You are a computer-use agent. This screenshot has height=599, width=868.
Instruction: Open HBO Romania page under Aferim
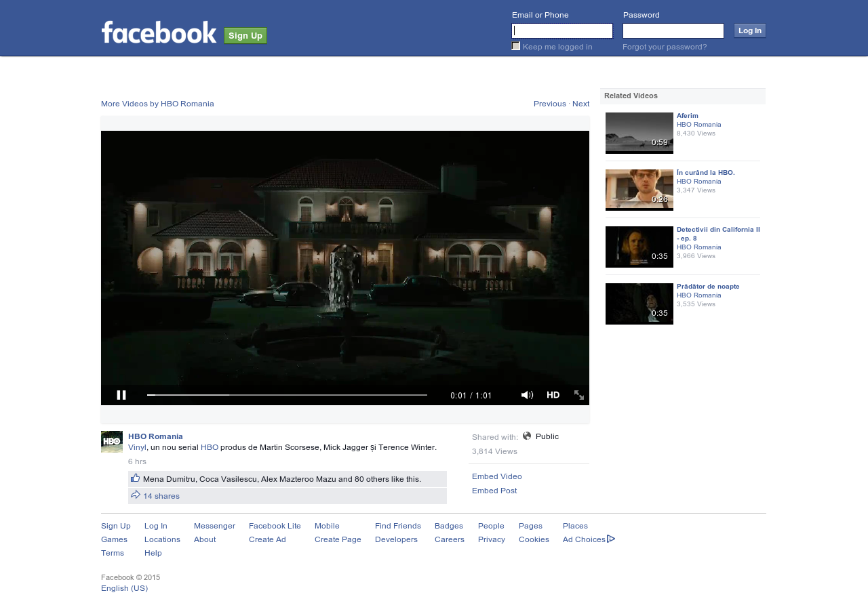699,125
